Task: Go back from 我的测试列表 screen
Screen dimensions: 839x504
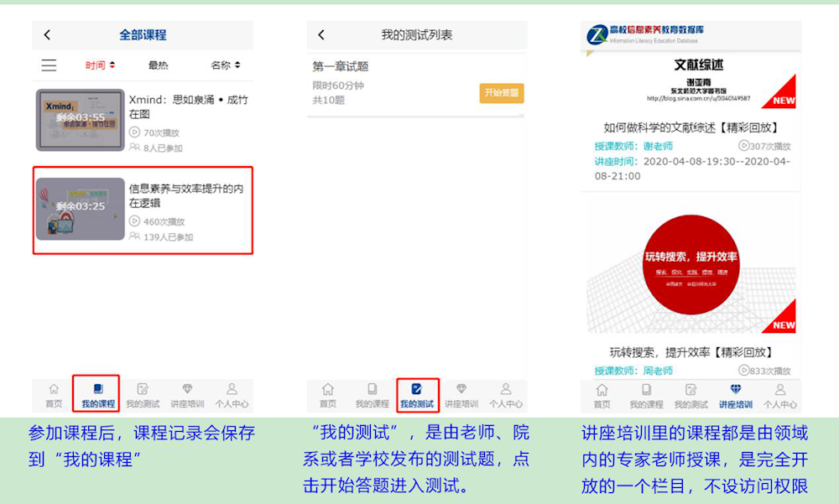Action: click(321, 35)
